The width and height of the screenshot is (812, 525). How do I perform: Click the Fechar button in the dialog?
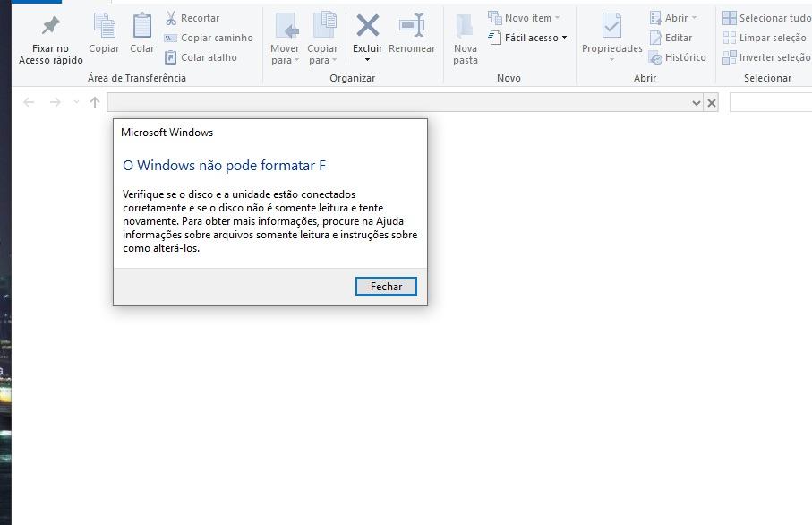pos(386,286)
